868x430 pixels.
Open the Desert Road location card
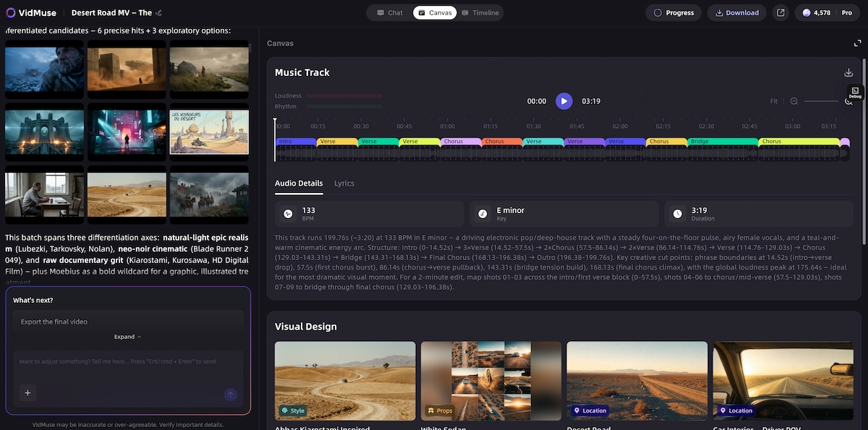pyautogui.click(x=637, y=381)
